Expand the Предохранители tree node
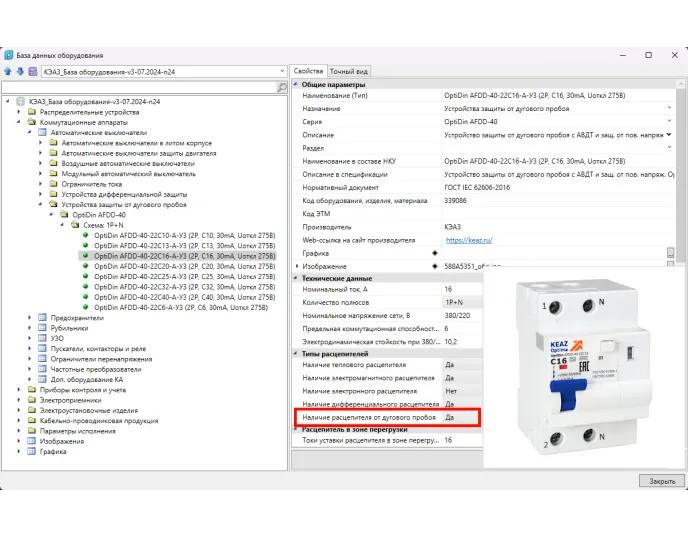The width and height of the screenshot is (688, 537). (x=30, y=317)
